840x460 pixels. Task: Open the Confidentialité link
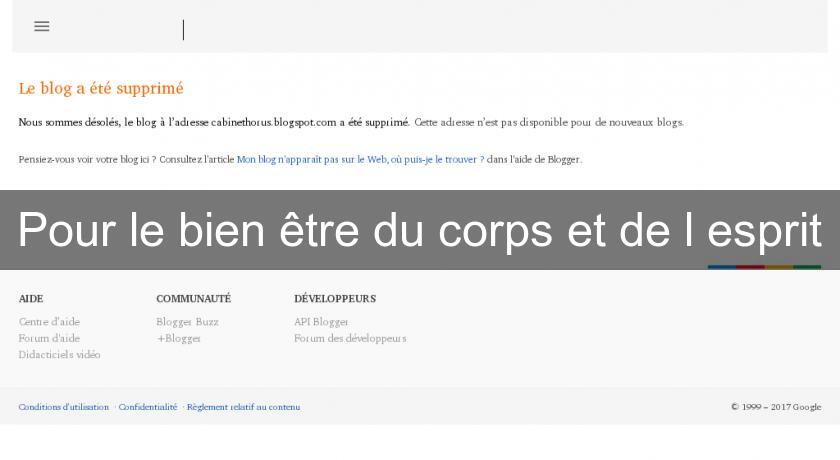point(148,407)
